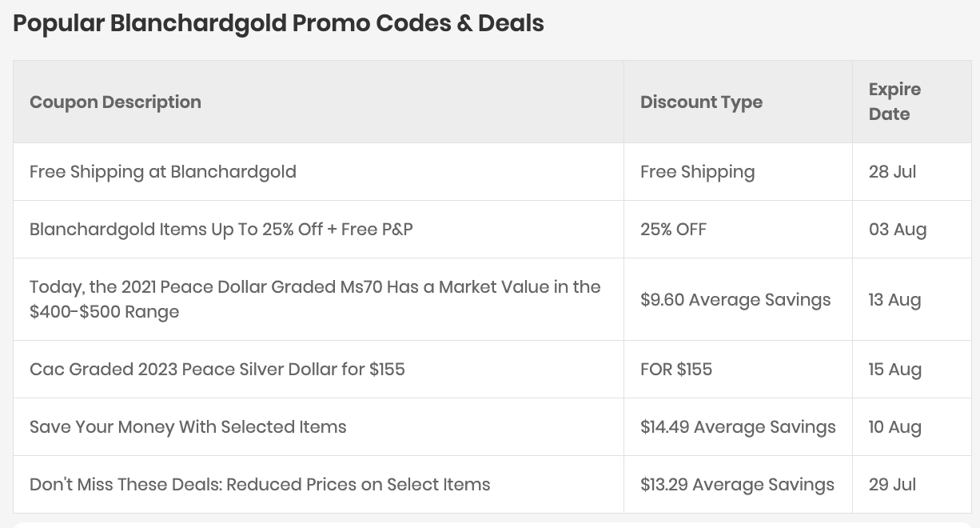Click the Free Shipping discount type cell
Viewport: 980px width, 528px height.
(x=697, y=172)
